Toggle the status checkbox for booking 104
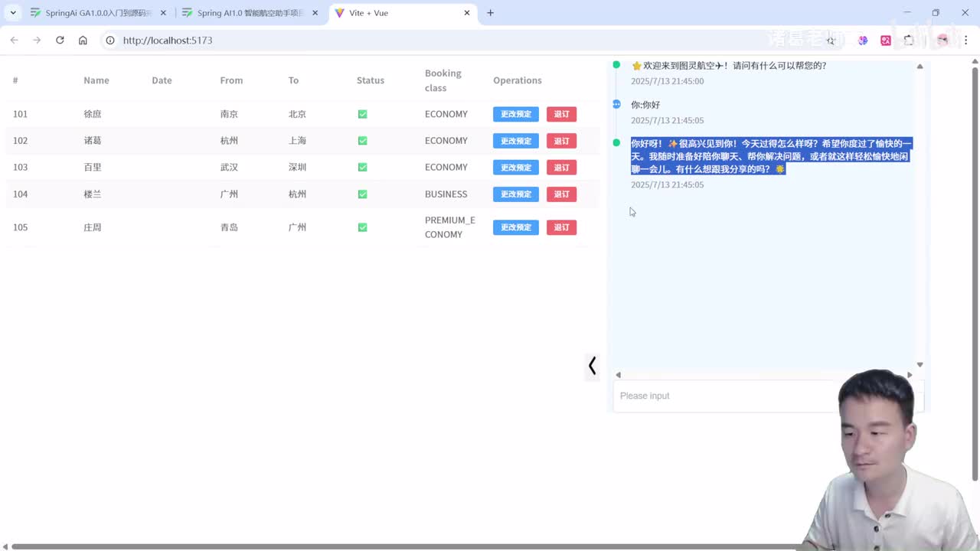980x551 pixels. point(362,194)
